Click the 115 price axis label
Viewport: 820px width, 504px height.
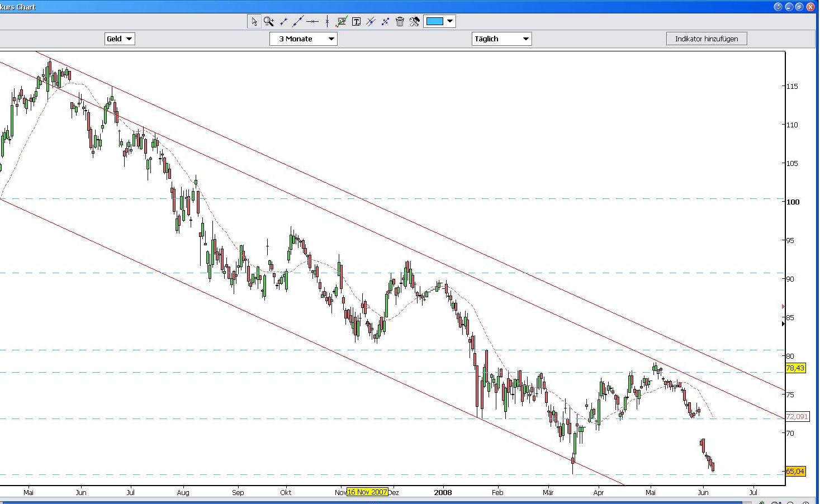(x=792, y=86)
